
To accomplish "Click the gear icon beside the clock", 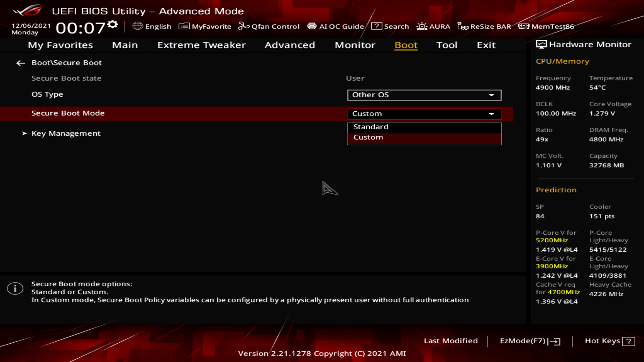I will pyautogui.click(x=113, y=24).
